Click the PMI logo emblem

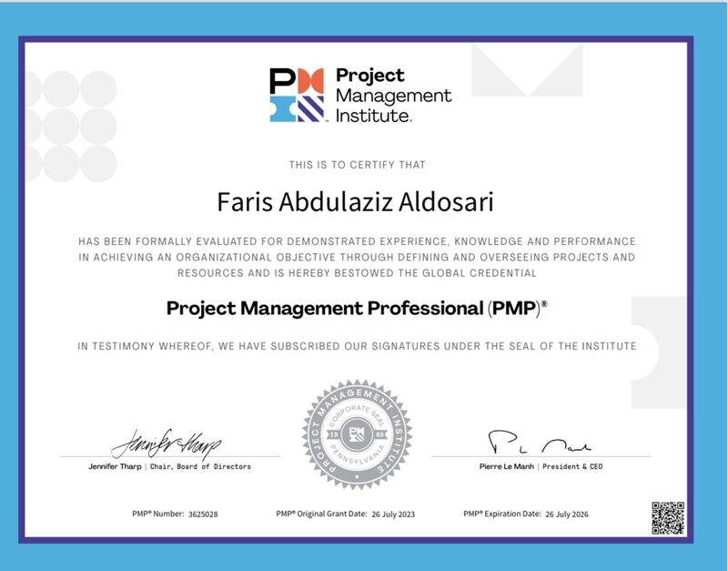click(x=297, y=95)
